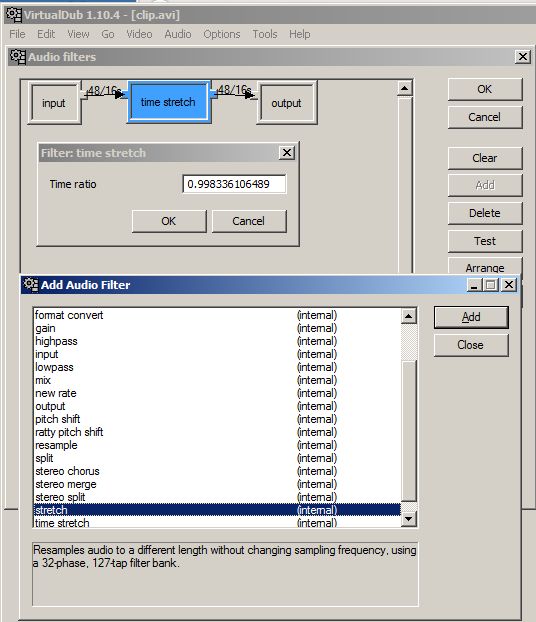
Task: Close the time stretch filter dialog
Action: click(287, 153)
